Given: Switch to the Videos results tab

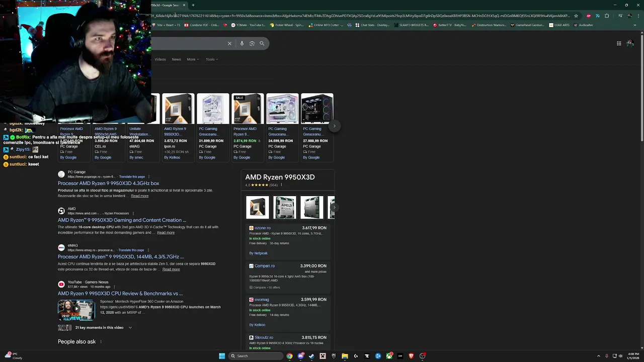Looking at the screenshot, I should pos(160,59).
